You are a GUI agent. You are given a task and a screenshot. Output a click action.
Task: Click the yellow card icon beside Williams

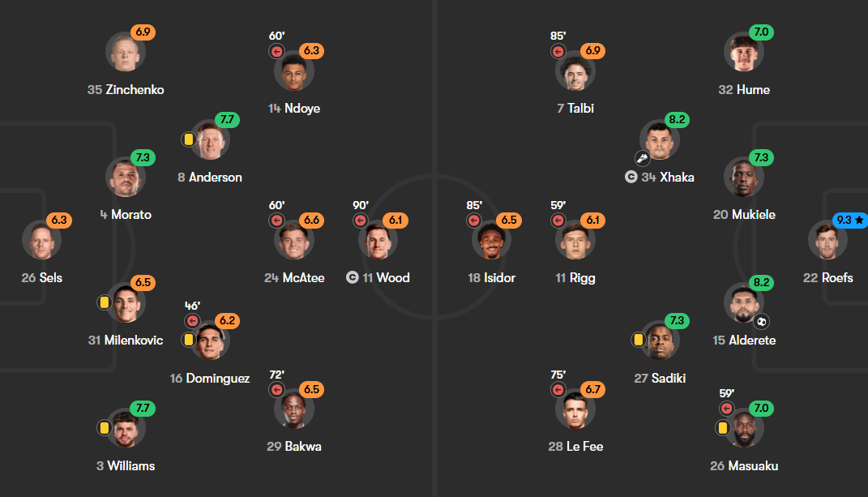coord(104,428)
